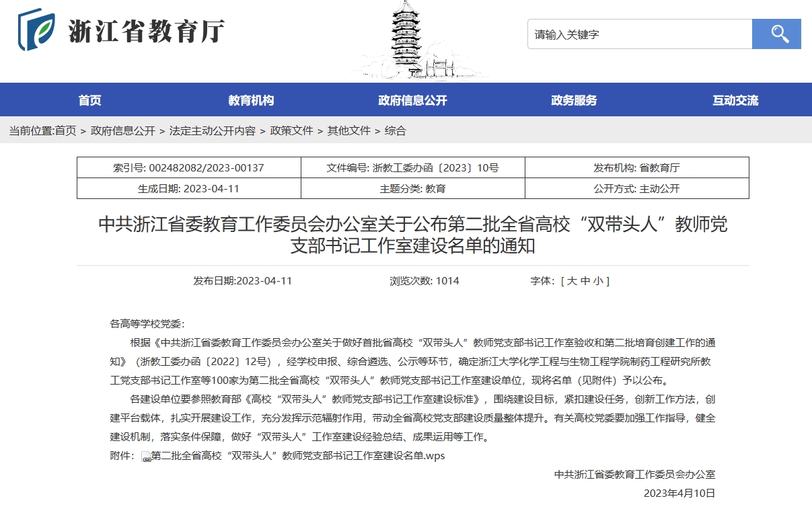Screen dimensions: 812x513
Task: Set font size to 小 (small)
Action: pos(597,281)
